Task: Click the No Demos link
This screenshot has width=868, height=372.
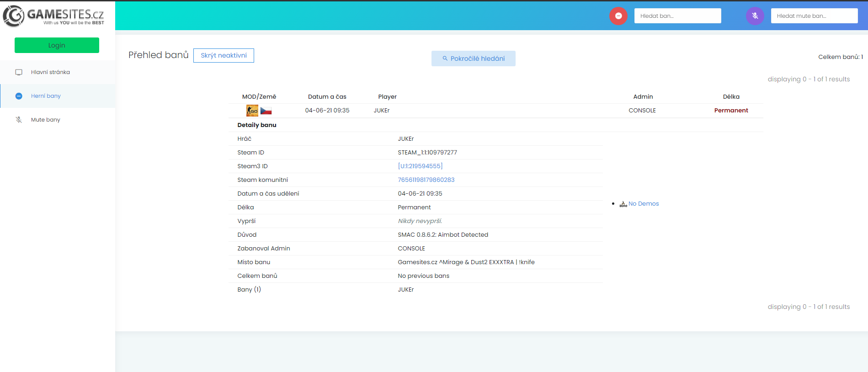Action: [x=644, y=204]
